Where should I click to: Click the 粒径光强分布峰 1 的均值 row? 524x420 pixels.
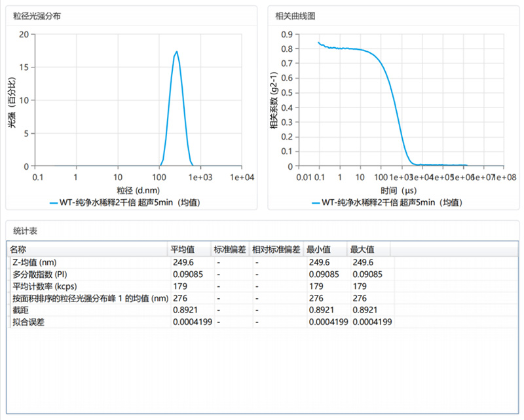tap(90, 298)
